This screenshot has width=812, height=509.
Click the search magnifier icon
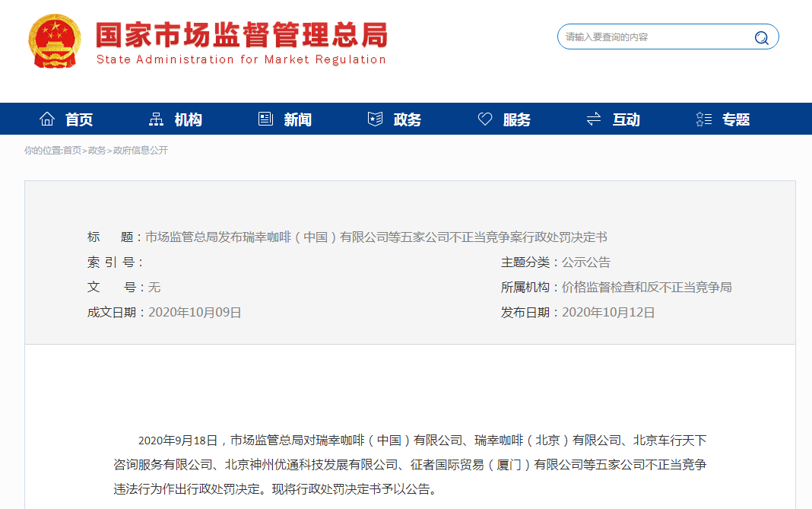761,37
